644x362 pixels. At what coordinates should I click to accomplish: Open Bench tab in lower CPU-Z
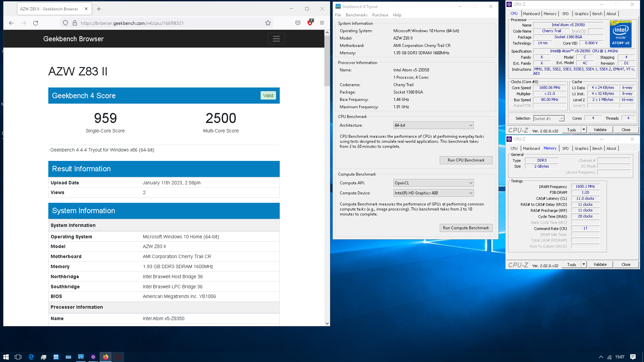(x=597, y=148)
